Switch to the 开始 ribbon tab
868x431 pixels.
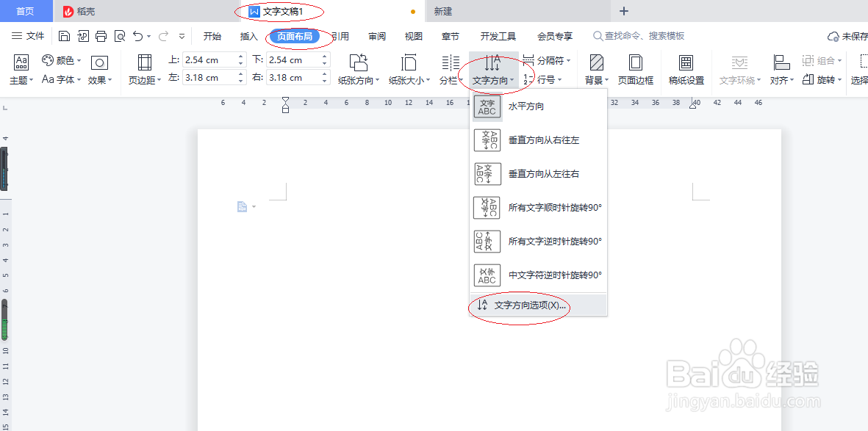coord(212,35)
